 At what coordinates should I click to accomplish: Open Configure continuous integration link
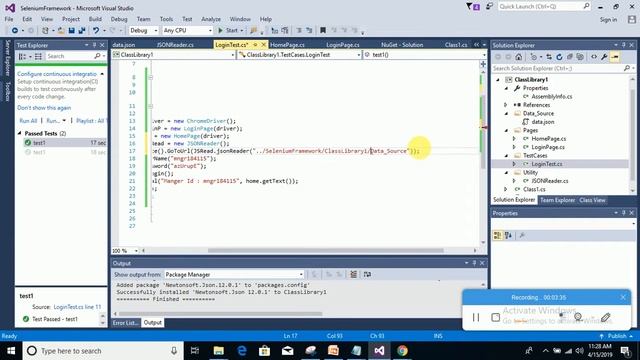[57, 74]
